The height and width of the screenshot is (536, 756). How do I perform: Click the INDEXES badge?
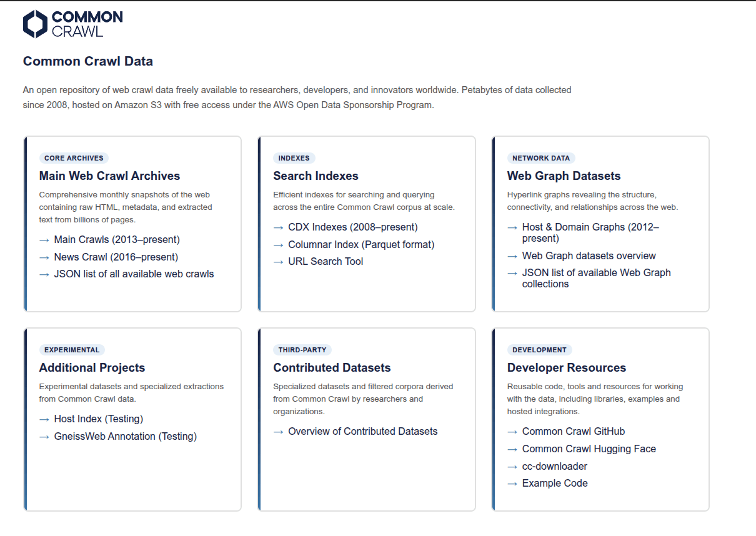point(294,158)
